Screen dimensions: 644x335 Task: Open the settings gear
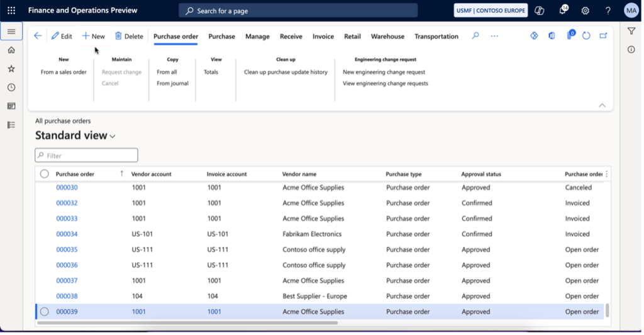click(586, 11)
